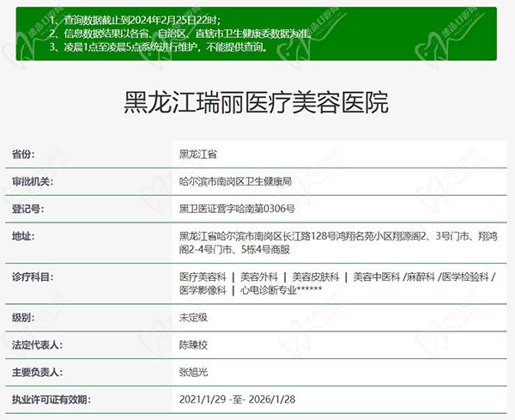Screen dimensions: 515x420
Task: Select the person in charge 张旭光
Action: click(193, 373)
